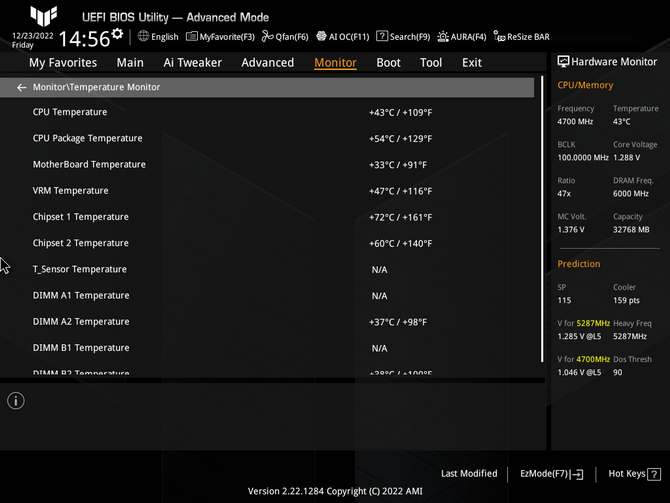Click 100.0000 MHz BCLK value
The image size is (670, 503).
[x=583, y=158]
